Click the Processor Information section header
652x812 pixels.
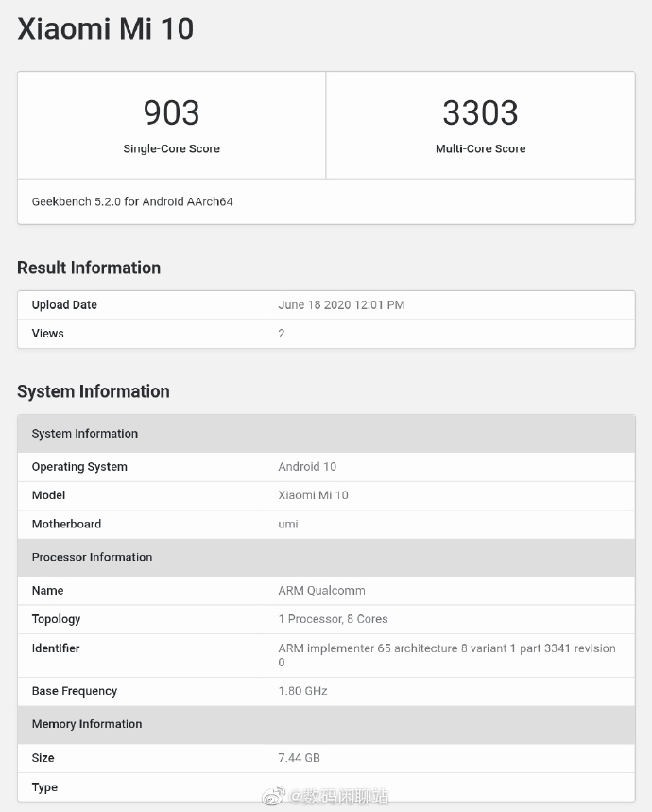point(92,557)
